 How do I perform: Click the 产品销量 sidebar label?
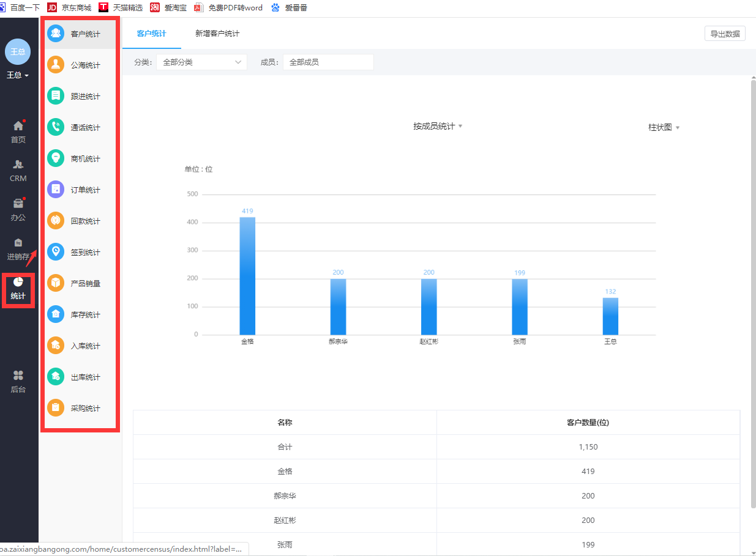[86, 284]
